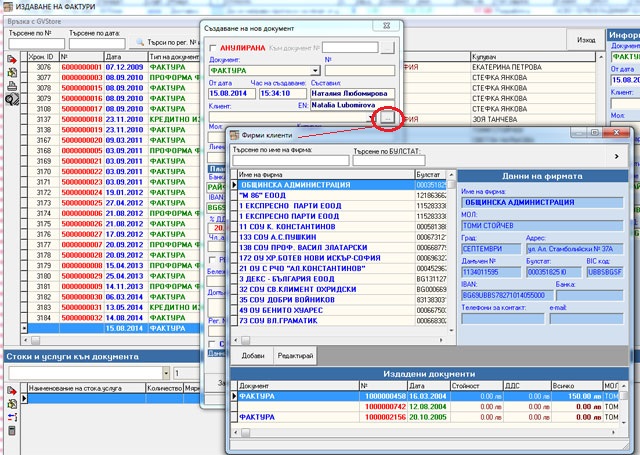Click the '...' browse button next to Клиент field
The width and height of the screenshot is (640, 455).
387,118
